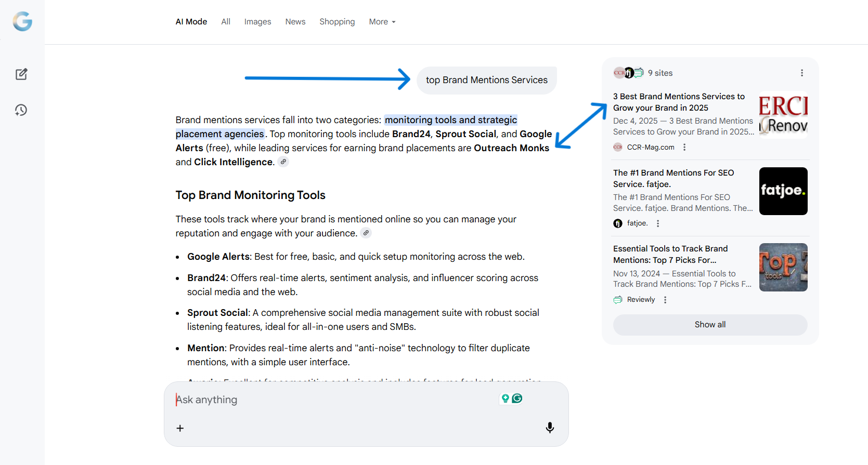Click the 'Google Alerts' bullet item

tap(356, 257)
